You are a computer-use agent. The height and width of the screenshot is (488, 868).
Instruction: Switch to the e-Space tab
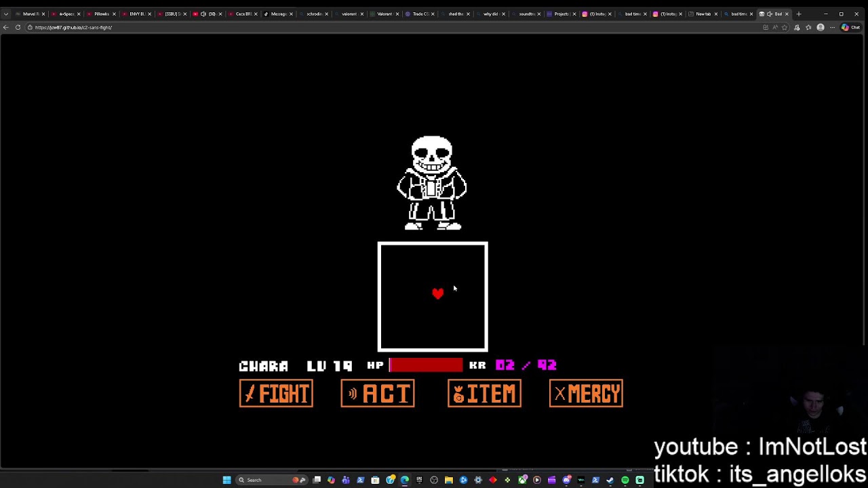pyautogui.click(x=66, y=14)
